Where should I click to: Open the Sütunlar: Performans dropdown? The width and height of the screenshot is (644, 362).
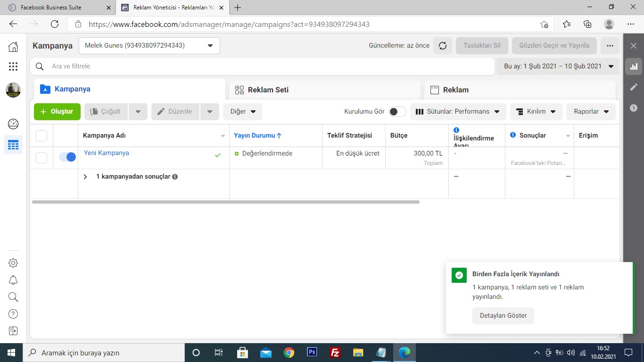tap(458, 112)
